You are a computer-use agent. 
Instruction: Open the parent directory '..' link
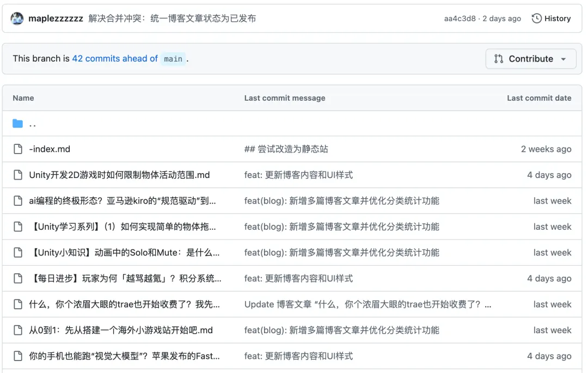tap(33, 126)
